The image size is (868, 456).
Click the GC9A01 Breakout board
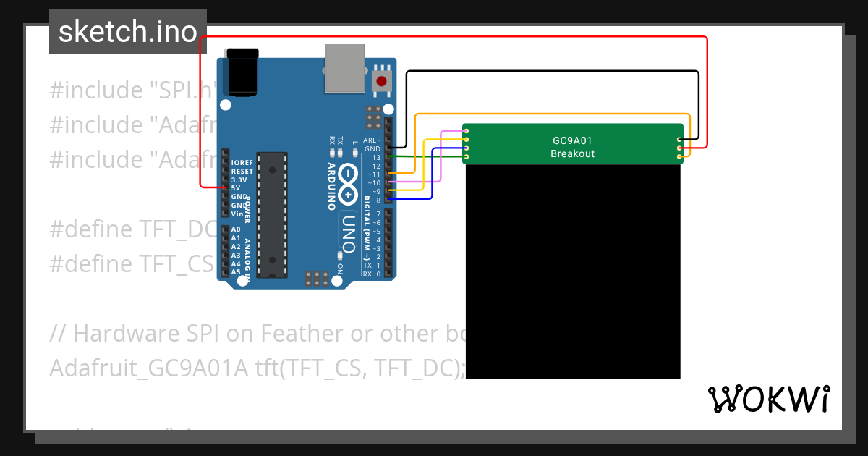coord(571,143)
